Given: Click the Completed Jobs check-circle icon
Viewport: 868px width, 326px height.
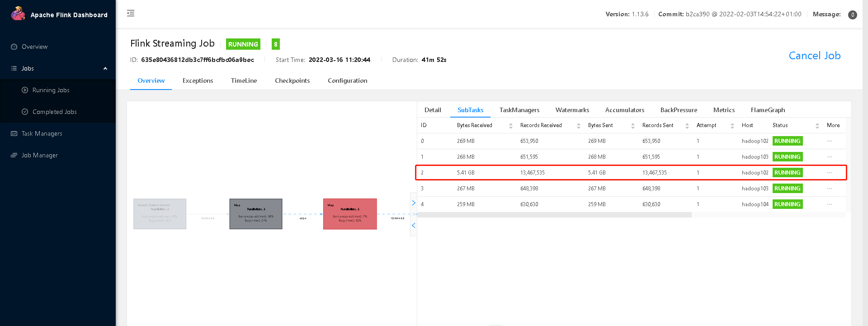Looking at the screenshot, I should tap(25, 112).
